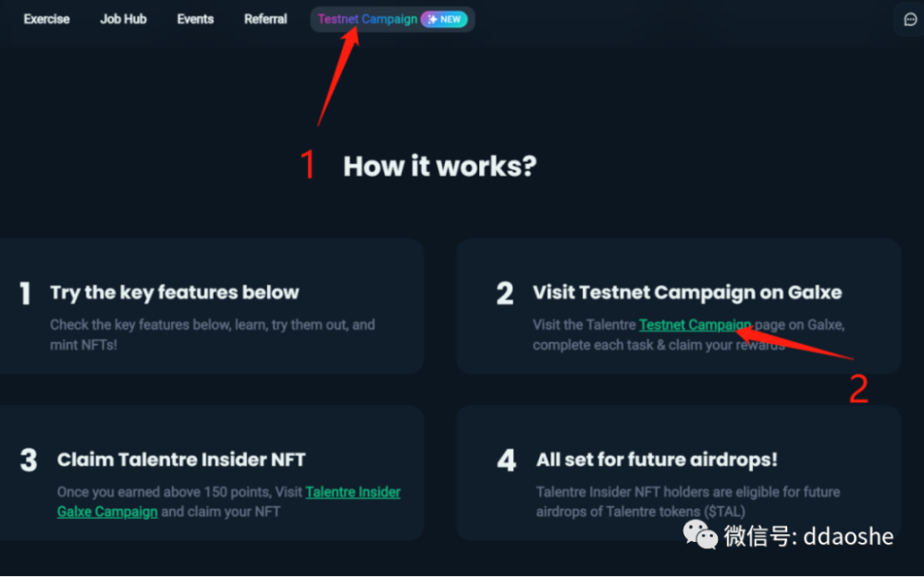The width and height of the screenshot is (924, 577).
Task: Click 'All set for future airdrops!' heading
Action: click(x=657, y=460)
